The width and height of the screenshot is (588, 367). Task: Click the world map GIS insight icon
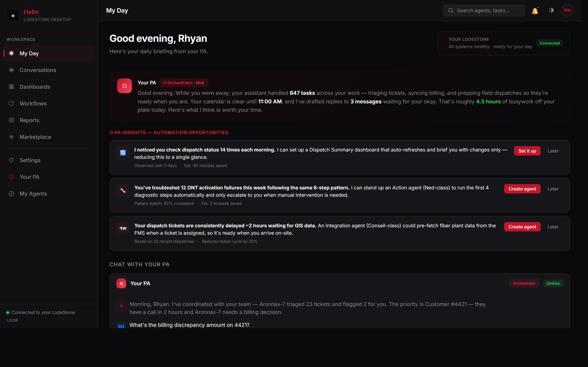pos(123,228)
